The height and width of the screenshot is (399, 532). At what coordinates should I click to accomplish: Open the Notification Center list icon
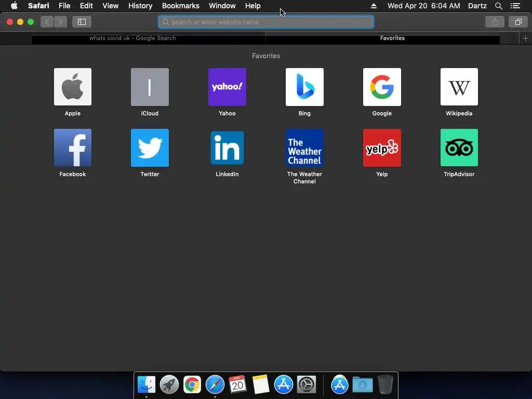click(x=515, y=6)
